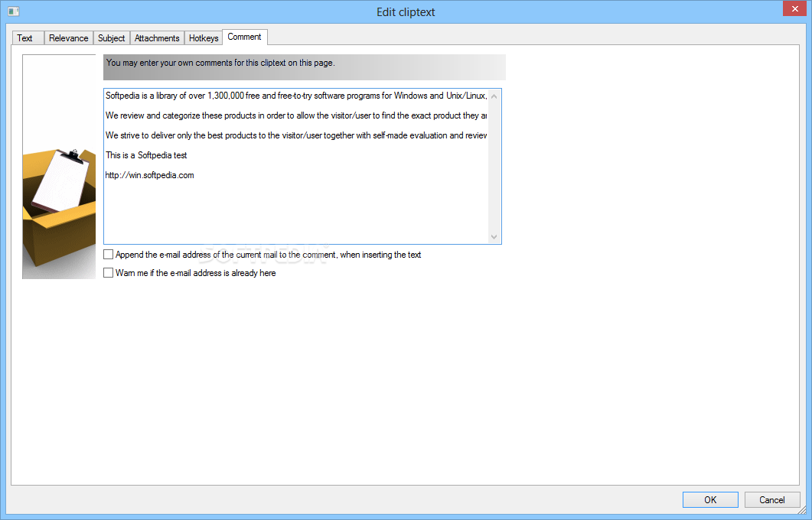Click the line starting 'Softpedia is a library'
This screenshot has width=812, height=520.
295,96
